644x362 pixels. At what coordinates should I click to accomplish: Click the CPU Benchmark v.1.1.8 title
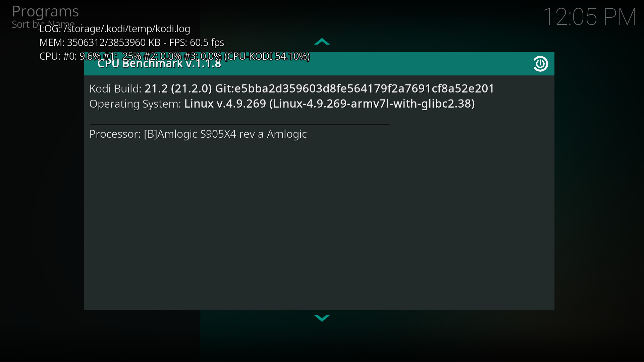click(159, 64)
